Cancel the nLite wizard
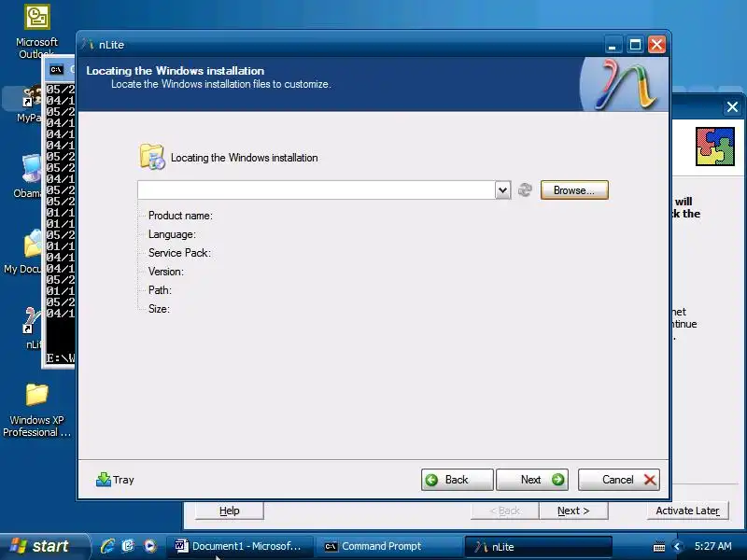 [619, 480]
